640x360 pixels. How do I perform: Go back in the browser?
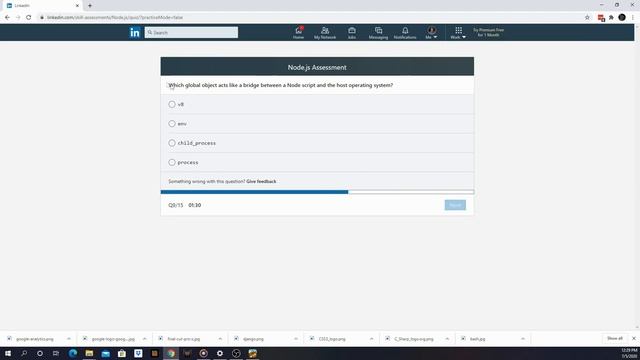[7, 18]
